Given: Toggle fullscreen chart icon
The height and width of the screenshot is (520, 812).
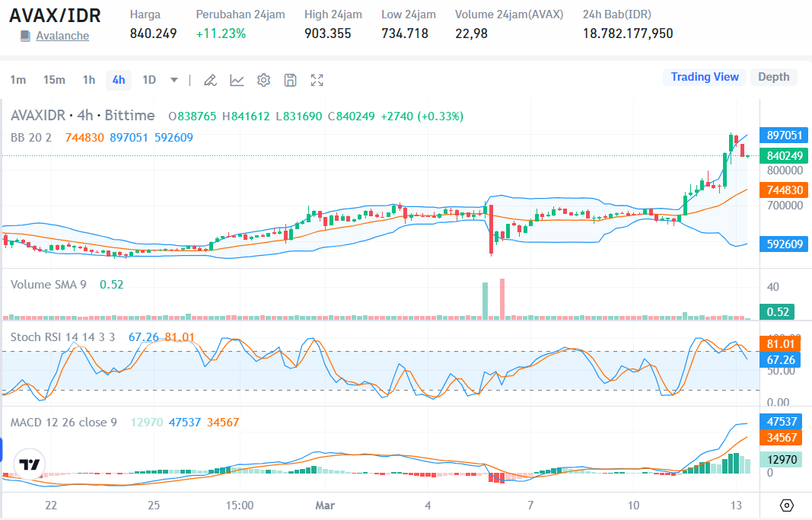Looking at the screenshot, I should 317,80.
